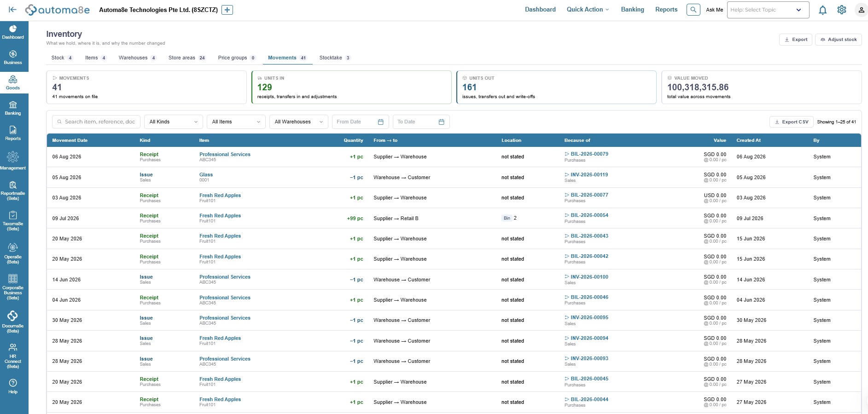Image resolution: width=868 pixels, height=414 pixels.
Task: Open the Management sidebar section
Action: tap(13, 161)
